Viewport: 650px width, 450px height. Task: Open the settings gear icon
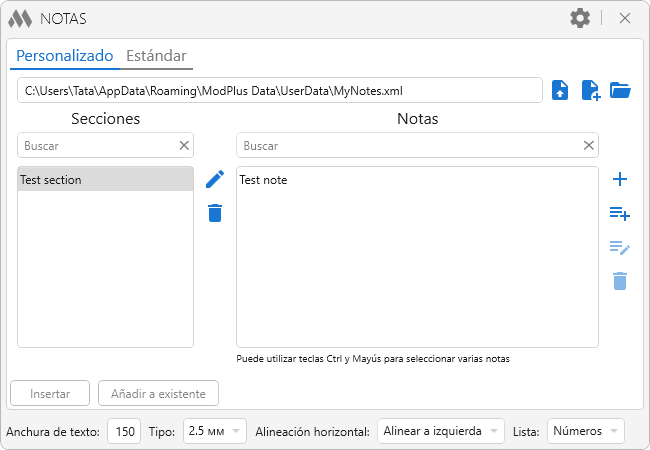point(580,18)
